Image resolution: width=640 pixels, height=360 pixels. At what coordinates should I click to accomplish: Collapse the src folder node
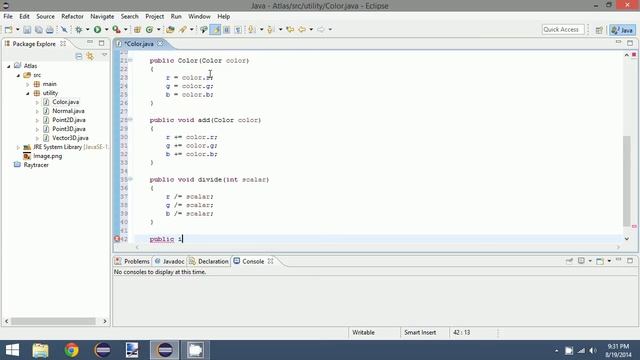[18, 75]
